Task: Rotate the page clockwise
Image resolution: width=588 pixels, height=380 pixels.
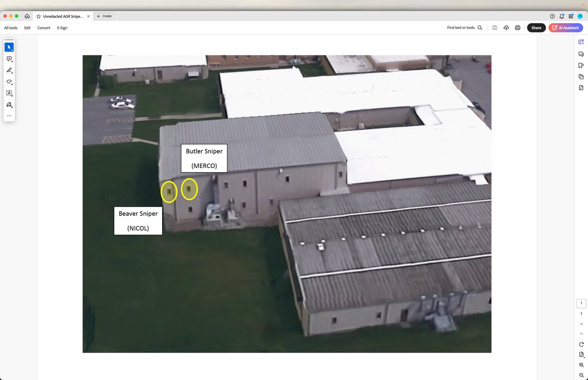Action: click(581, 344)
